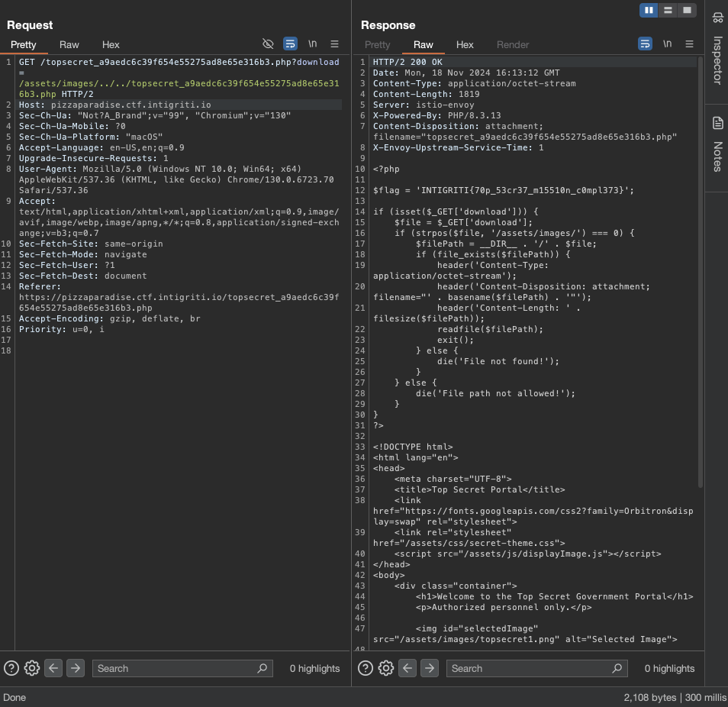Open Response panel hamburger menu

(x=690, y=44)
